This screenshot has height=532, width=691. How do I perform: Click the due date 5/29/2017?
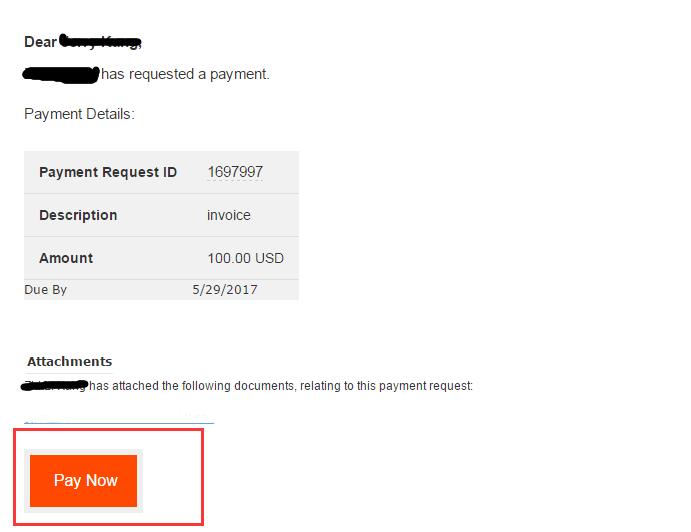tap(225, 290)
